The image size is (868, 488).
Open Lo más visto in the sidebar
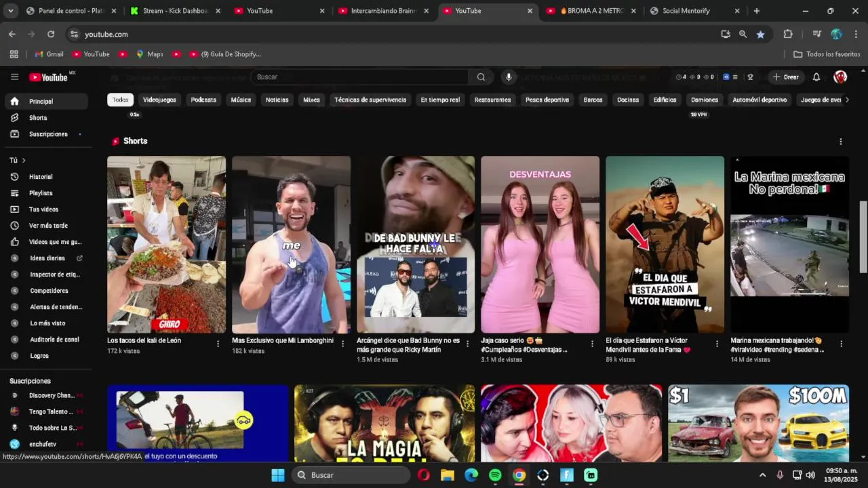tap(45, 323)
